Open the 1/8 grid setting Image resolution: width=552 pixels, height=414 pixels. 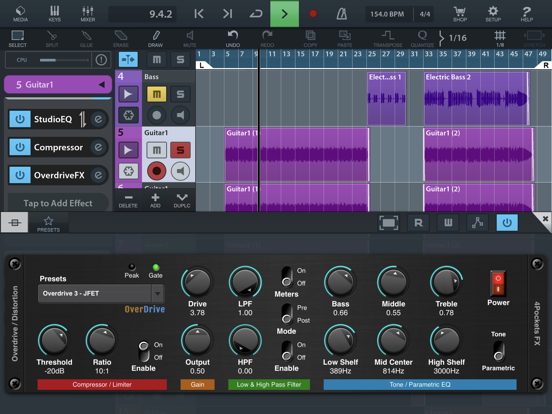pos(500,39)
